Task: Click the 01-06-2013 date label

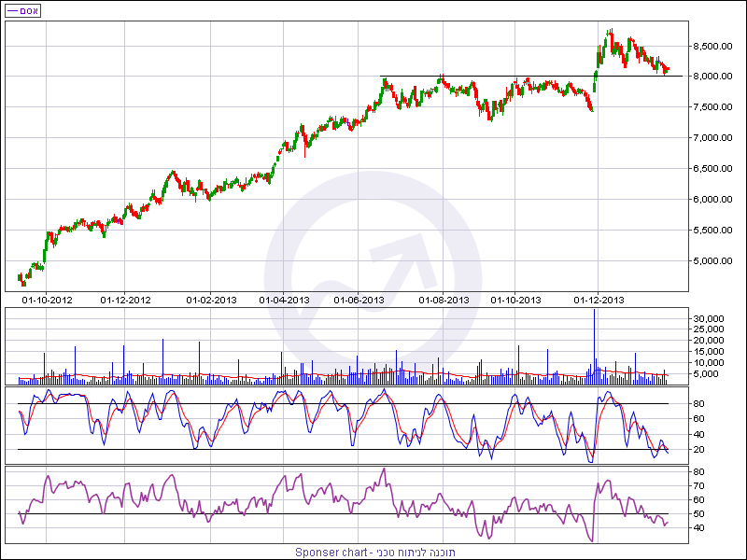Action: (x=359, y=300)
